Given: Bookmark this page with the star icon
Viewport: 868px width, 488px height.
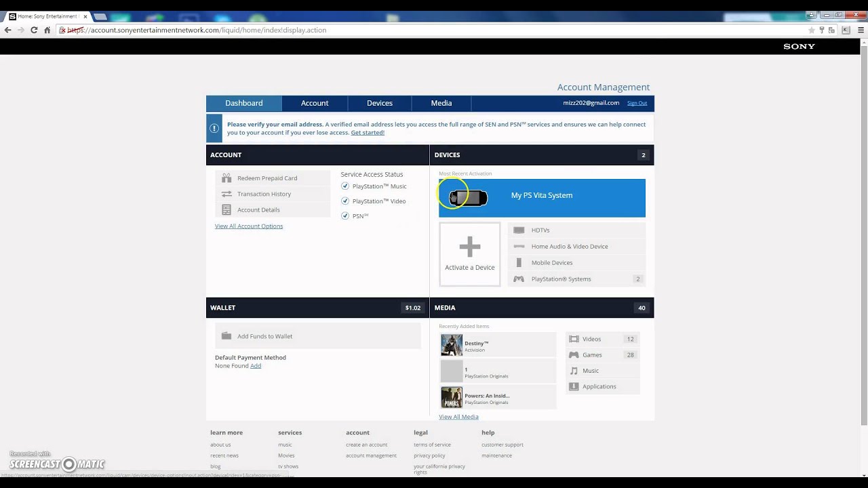Looking at the screenshot, I should pyautogui.click(x=811, y=30).
